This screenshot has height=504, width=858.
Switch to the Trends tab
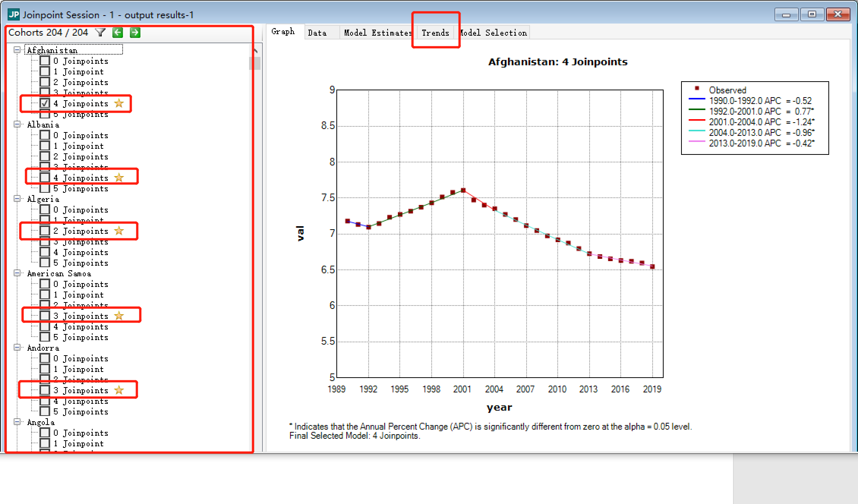pyautogui.click(x=435, y=33)
